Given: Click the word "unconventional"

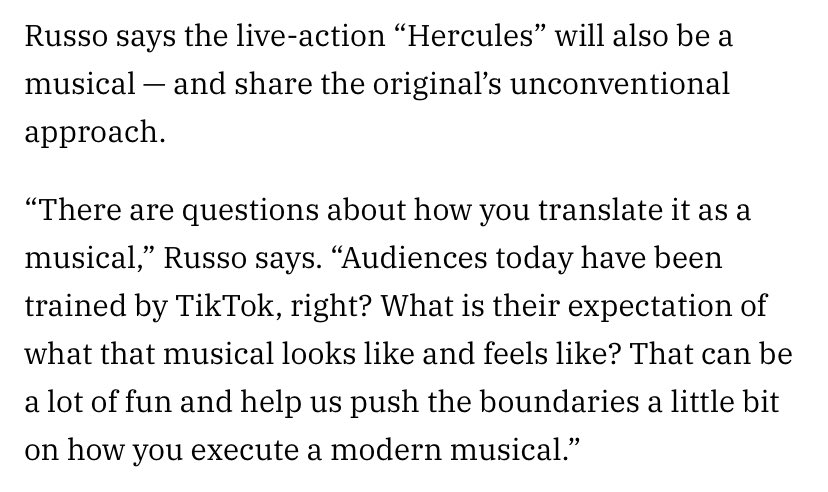Looking at the screenshot, I should coord(619,84).
